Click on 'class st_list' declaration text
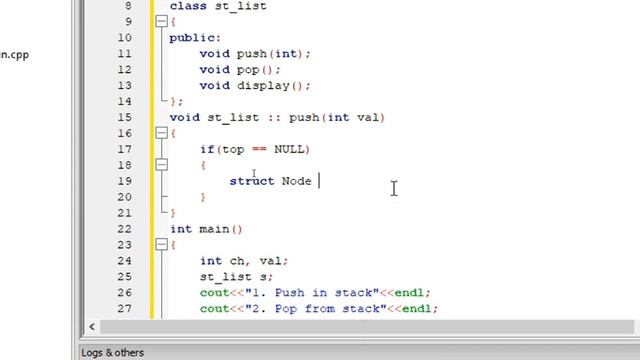Screen dimensions: 640x360 coord(218,6)
